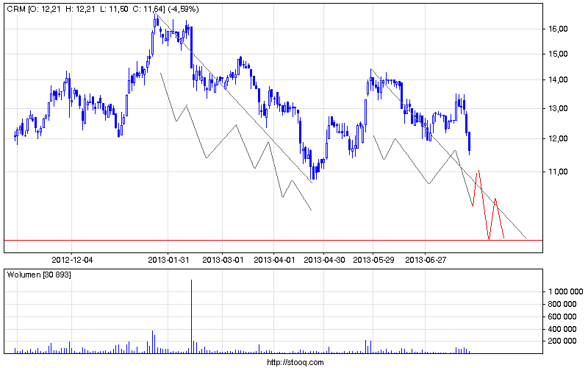The width and height of the screenshot is (588, 368).
Task: Click the 1 000 000 volume axis label
Action: [566, 291]
